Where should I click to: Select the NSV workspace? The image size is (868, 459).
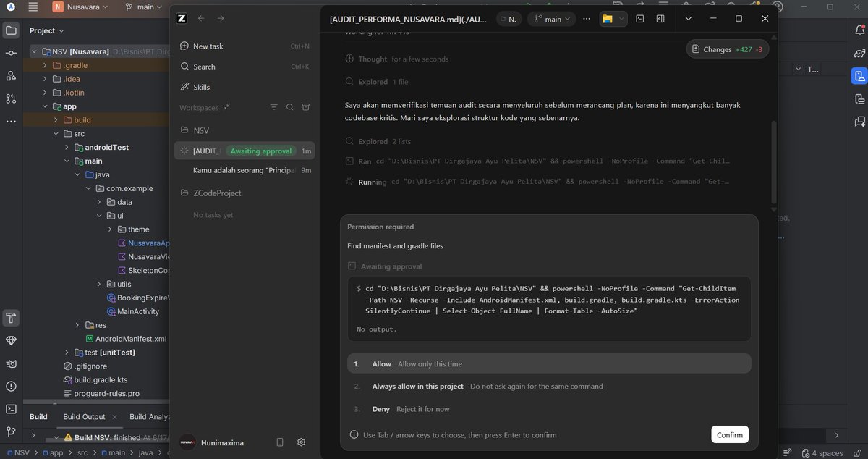244,130
